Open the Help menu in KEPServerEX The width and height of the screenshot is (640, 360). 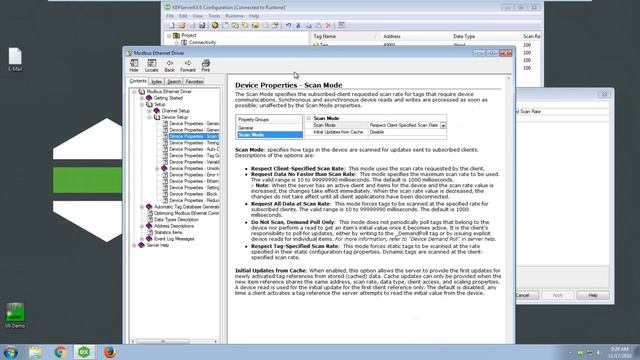[x=254, y=16]
